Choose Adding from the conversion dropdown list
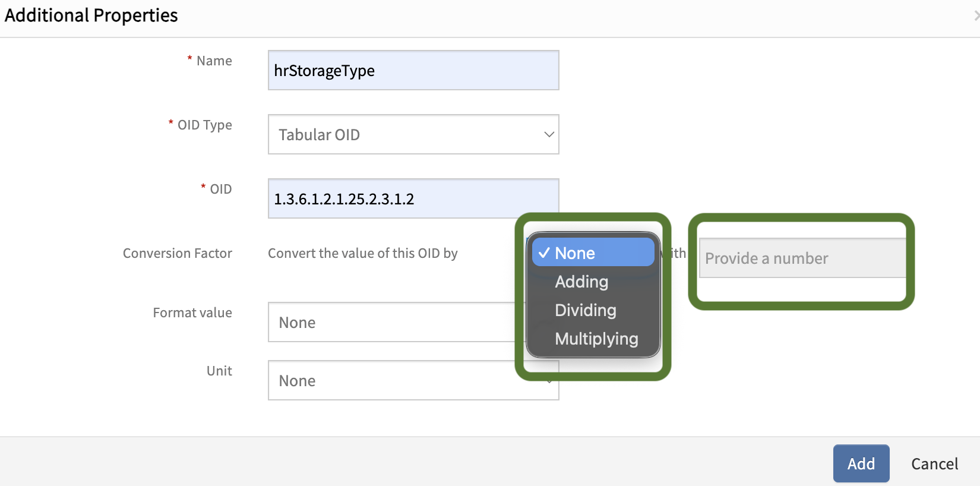980x486 pixels. click(x=581, y=282)
